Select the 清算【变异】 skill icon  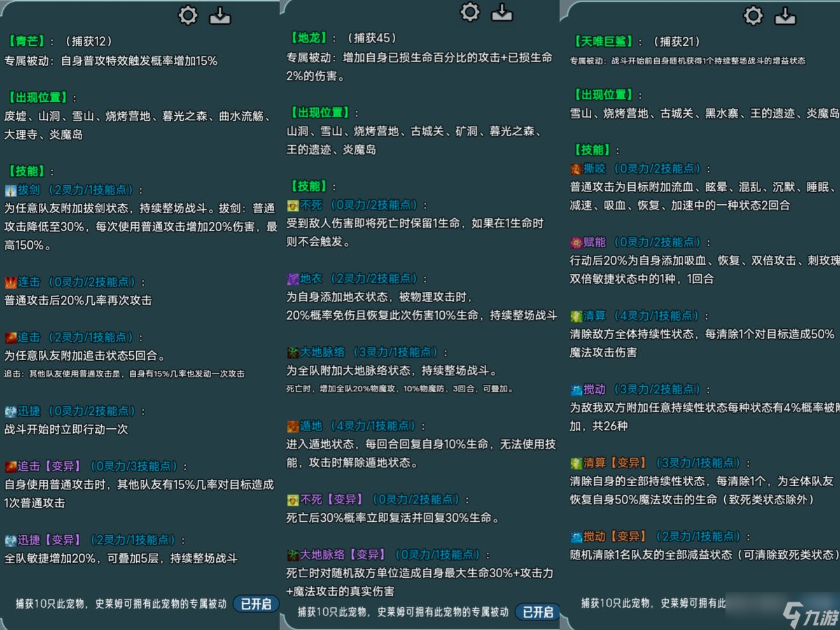coord(576,463)
